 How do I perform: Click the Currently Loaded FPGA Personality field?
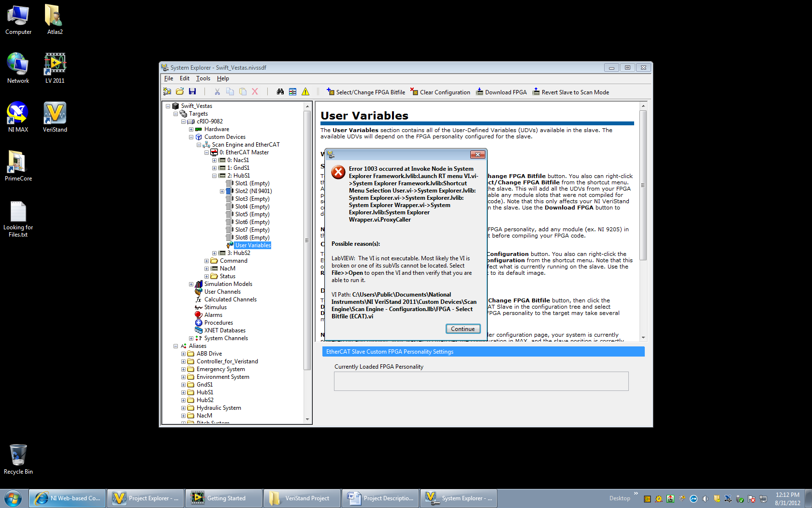pyautogui.click(x=481, y=381)
